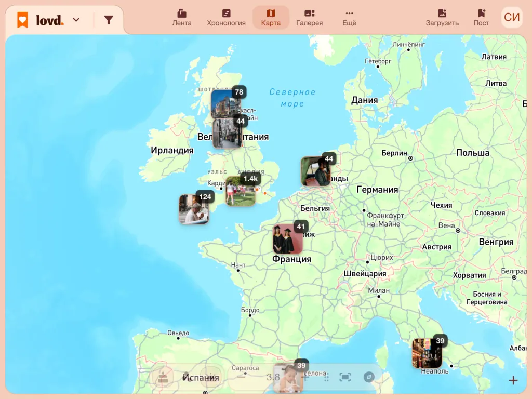The width and height of the screenshot is (532, 399).
Task: Zoom out with the minus button
Action: [241, 377]
